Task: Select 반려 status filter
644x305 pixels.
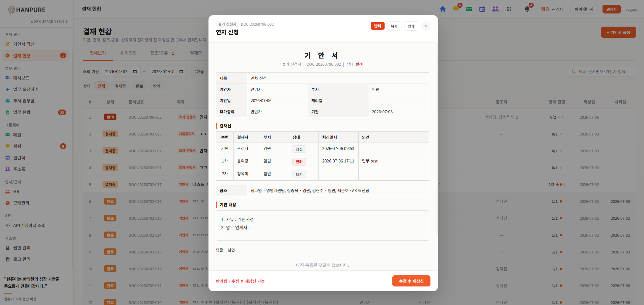Action: (x=157, y=86)
